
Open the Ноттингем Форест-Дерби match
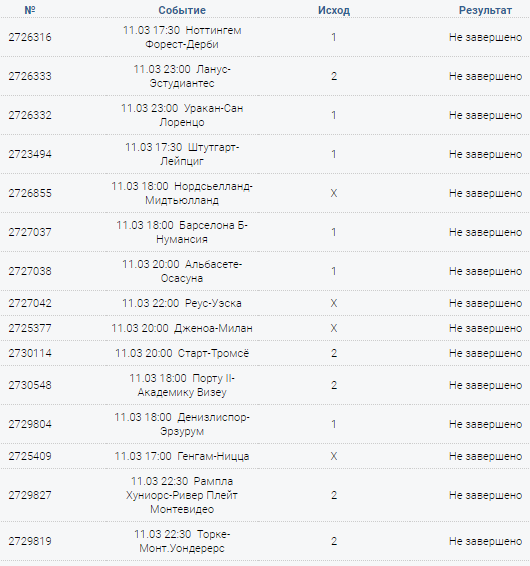click(182, 37)
